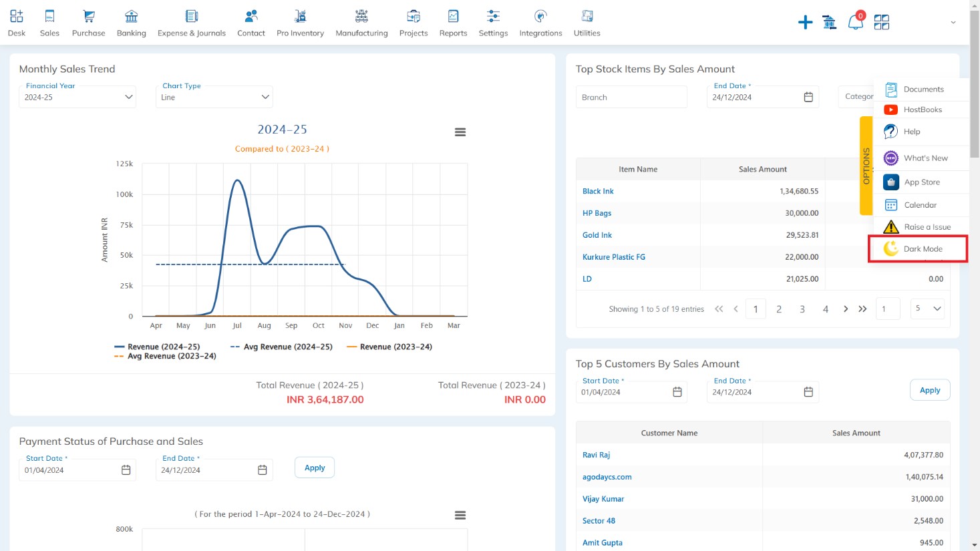Image resolution: width=980 pixels, height=551 pixels.
Task: Open the Reports module
Action: [x=454, y=23]
